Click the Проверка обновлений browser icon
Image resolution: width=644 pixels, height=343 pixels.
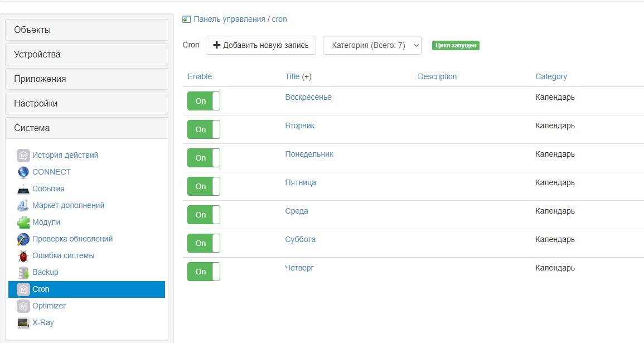coord(23,239)
